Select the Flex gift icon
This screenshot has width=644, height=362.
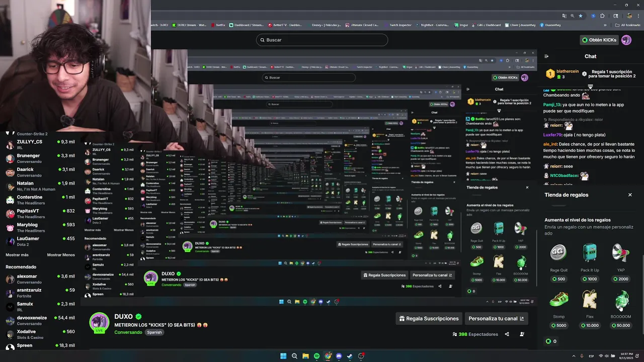[x=590, y=299]
